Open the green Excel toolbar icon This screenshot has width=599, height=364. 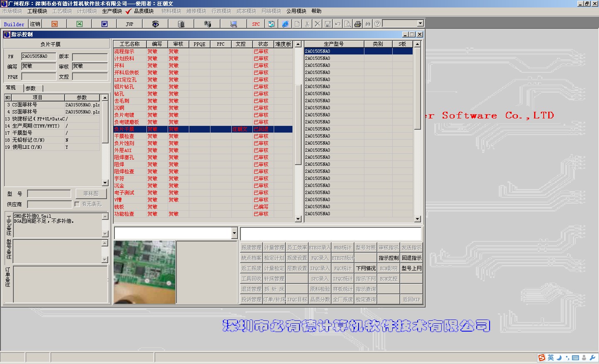[79, 24]
